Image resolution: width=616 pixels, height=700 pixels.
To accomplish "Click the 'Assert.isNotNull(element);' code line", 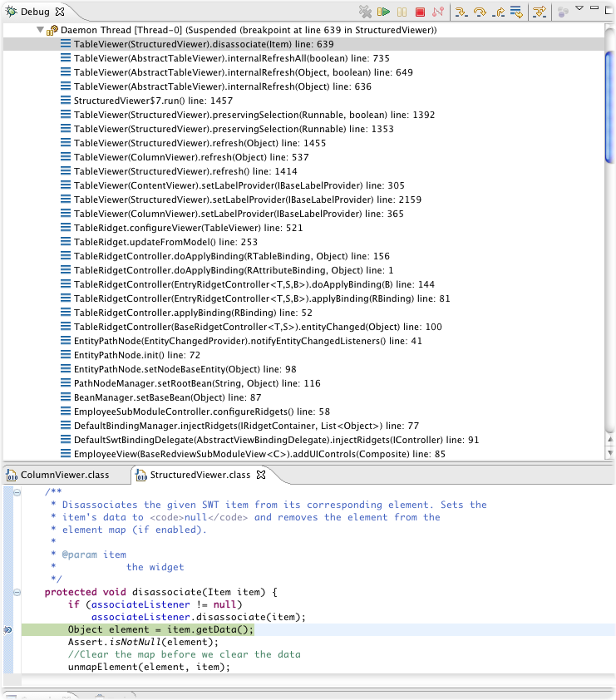I will pyautogui.click(x=143, y=642).
